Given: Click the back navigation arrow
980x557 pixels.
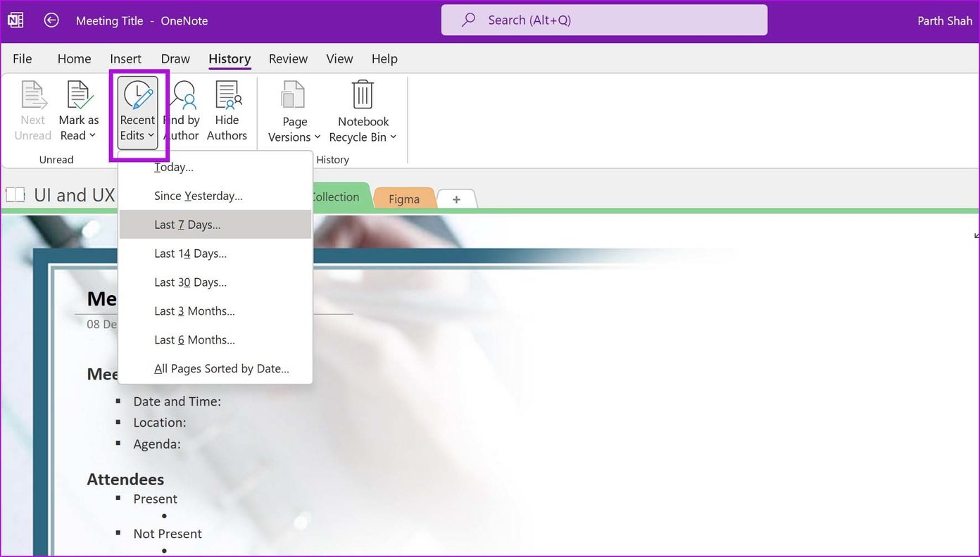Looking at the screenshot, I should click(51, 20).
